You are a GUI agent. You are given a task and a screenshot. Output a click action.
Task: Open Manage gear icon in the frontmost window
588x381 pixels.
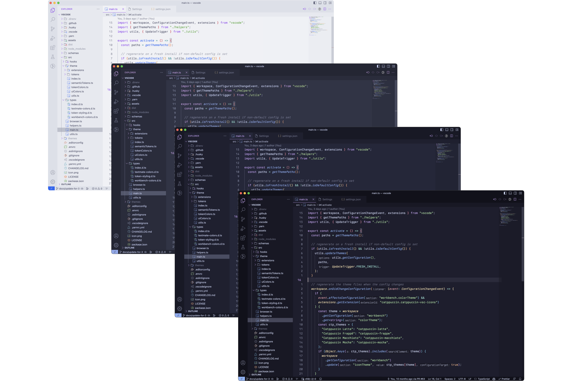coord(243,372)
